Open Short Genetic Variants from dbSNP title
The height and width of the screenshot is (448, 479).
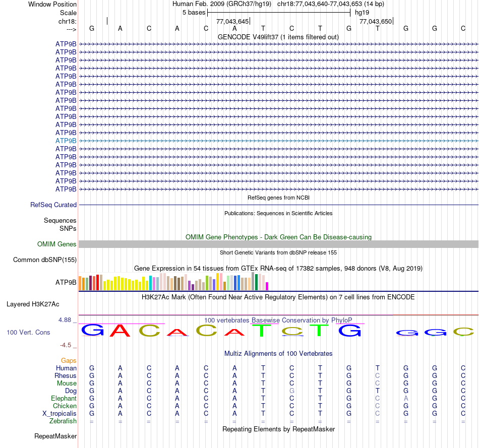(x=278, y=252)
